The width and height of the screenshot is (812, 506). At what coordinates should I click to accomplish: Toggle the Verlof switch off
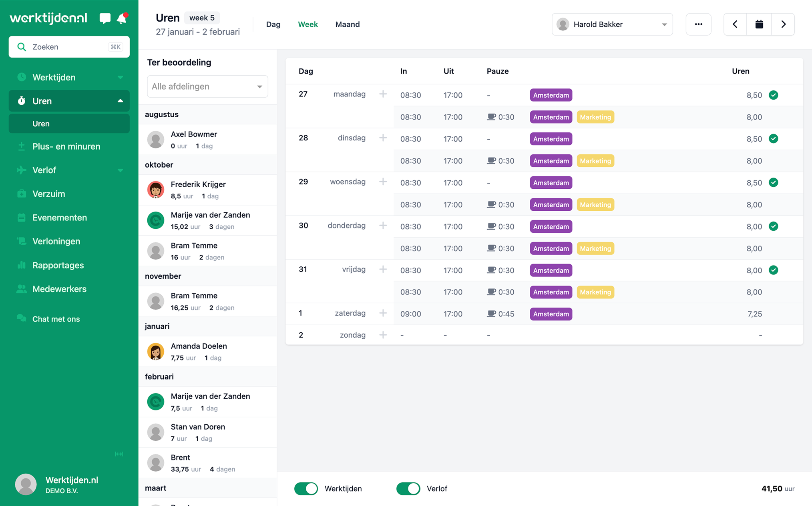pos(408,488)
